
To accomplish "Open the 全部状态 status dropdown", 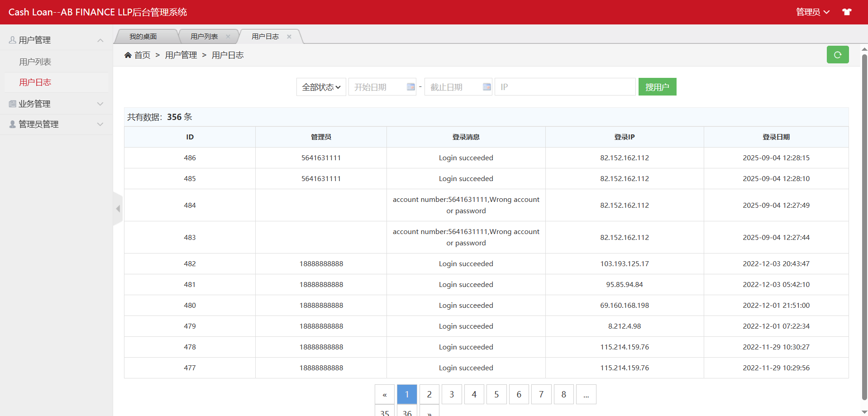I will (x=321, y=87).
